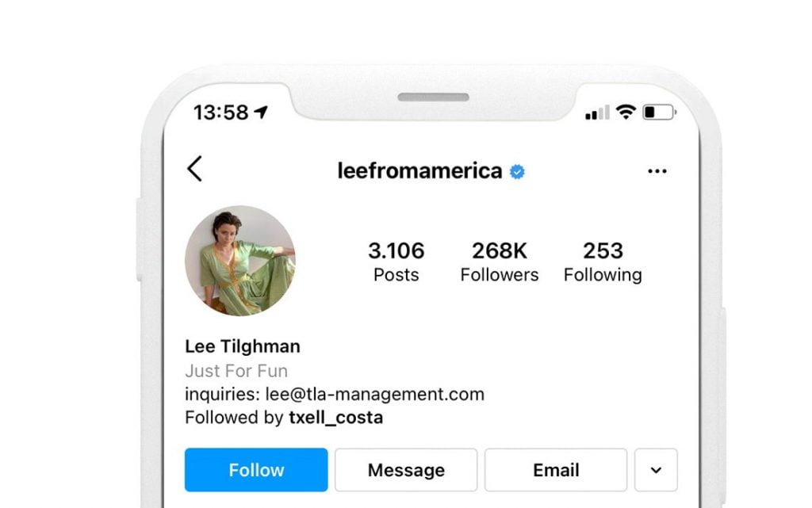The height and width of the screenshot is (508, 812).
Task: Tap the Message button
Action: click(405, 469)
